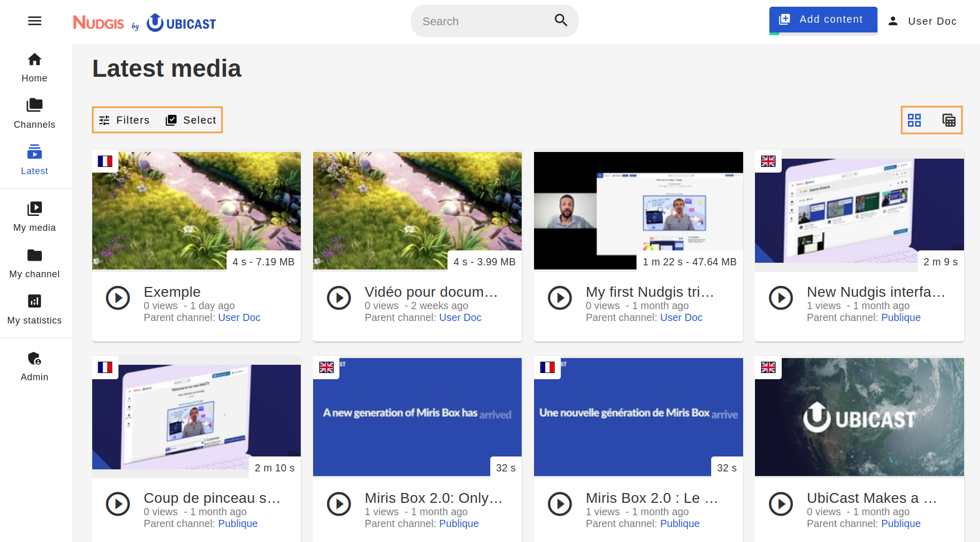980x542 pixels.
Task: Click Miris Box 2.0: Only… title
Action: (x=434, y=498)
